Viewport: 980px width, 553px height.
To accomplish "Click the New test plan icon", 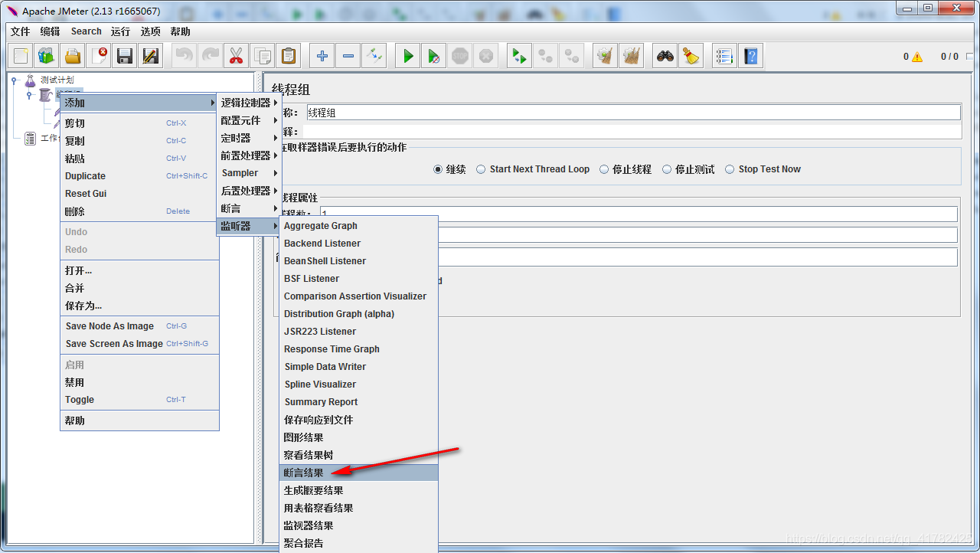I will coord(21,56).
